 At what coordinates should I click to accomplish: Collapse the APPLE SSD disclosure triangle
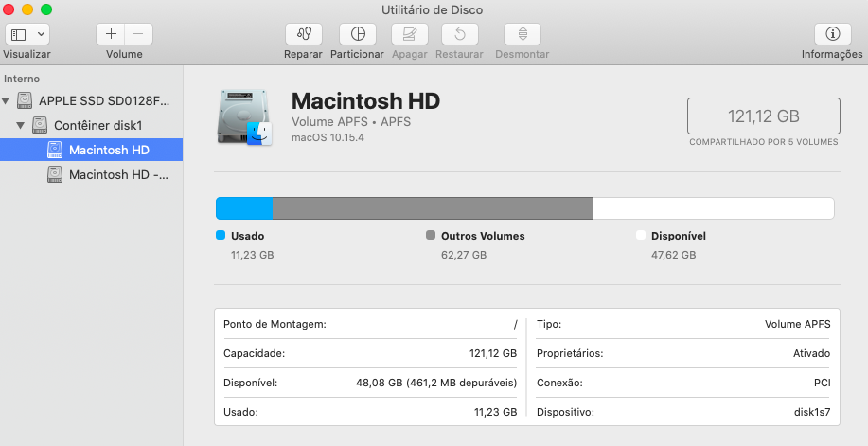click(8, 101)
